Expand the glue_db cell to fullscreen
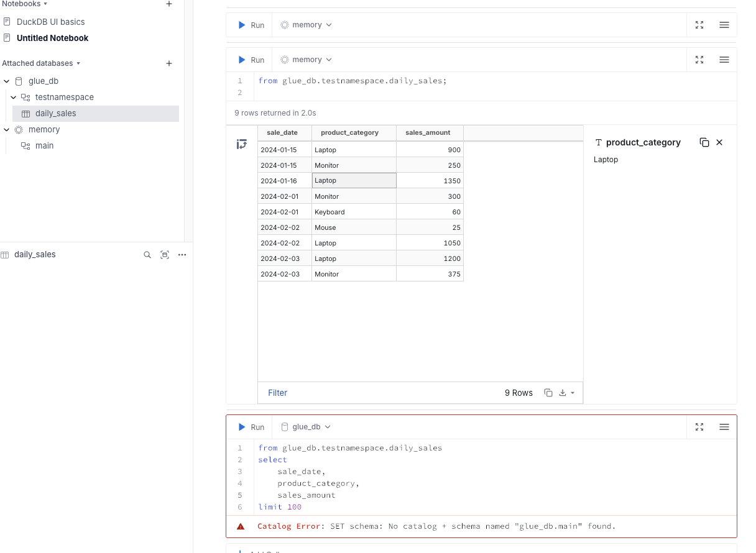756x553 pixels. pyautogui.click(x=699, y=427)
